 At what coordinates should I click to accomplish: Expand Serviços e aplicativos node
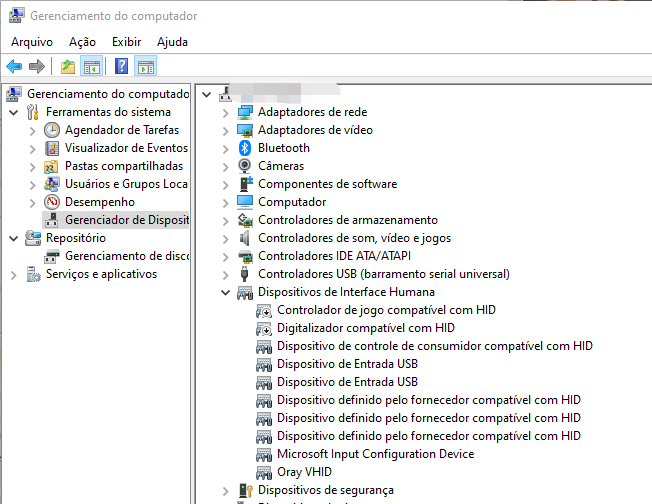(x=14, y=275)
